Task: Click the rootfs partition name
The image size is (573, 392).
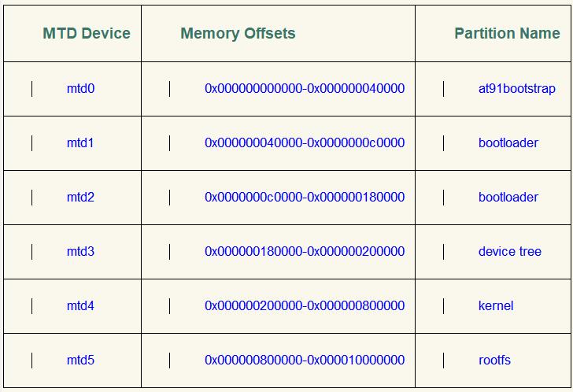Action: pos(494,361)
